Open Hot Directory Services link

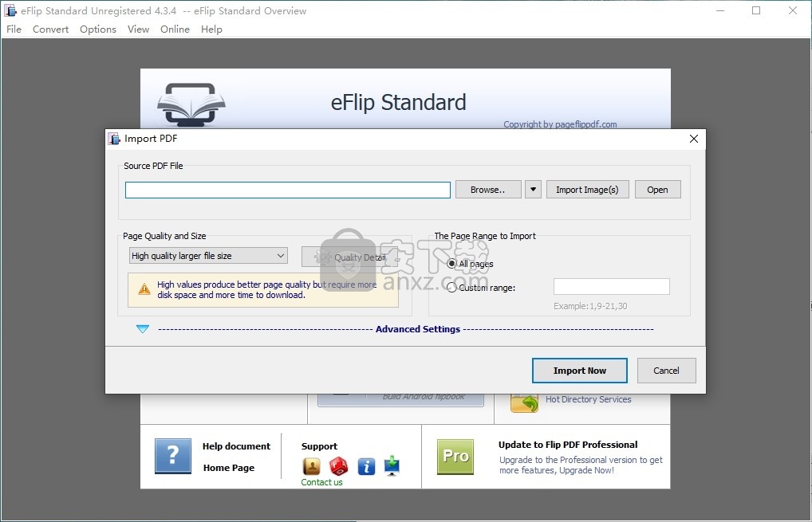pyautogui.click(x=589, y=399)
